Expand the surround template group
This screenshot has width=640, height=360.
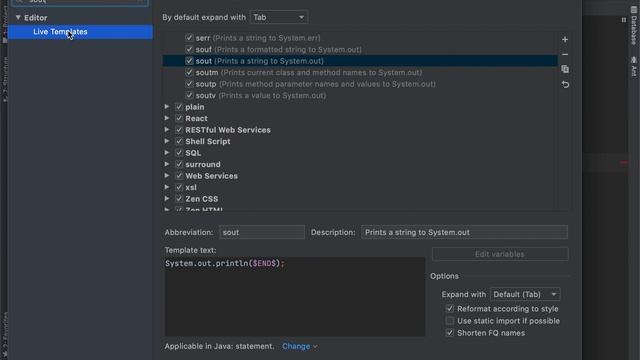pos(167,164)
